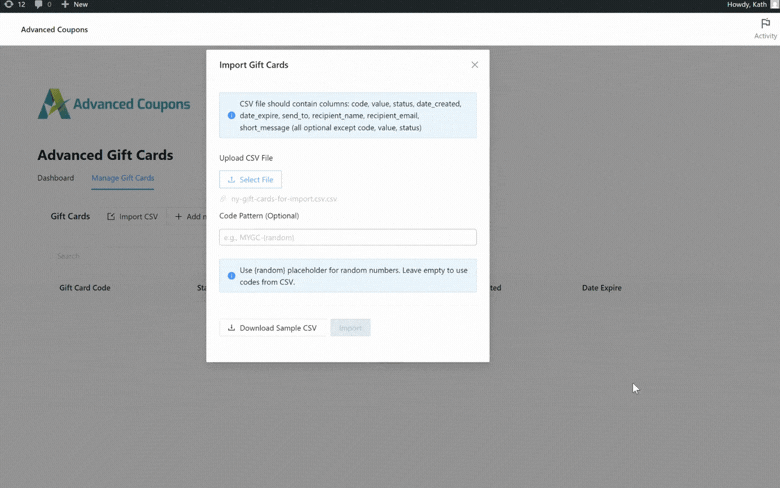The image size is (780, 488).
Task: Click the New plus item in admin bar
Action: pos(74,5)
